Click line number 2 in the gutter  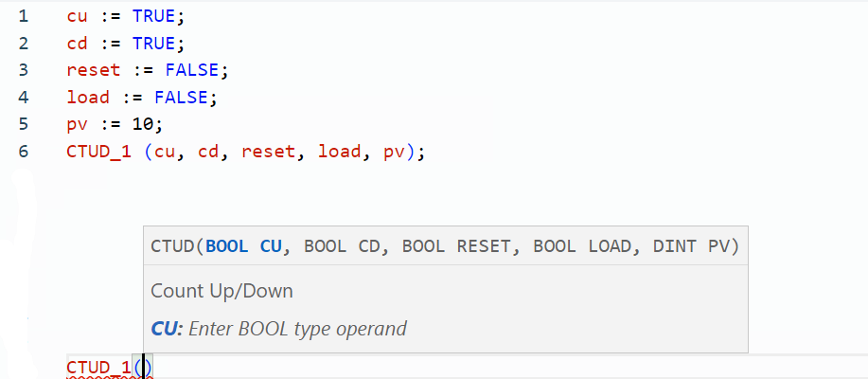tap(23, 44)
